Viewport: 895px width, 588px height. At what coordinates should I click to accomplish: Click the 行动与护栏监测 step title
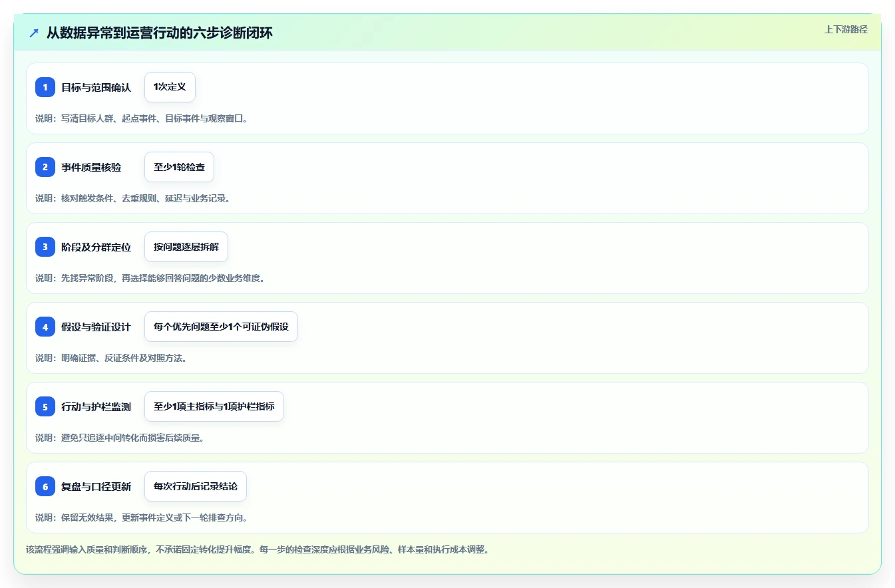(96, 406)
